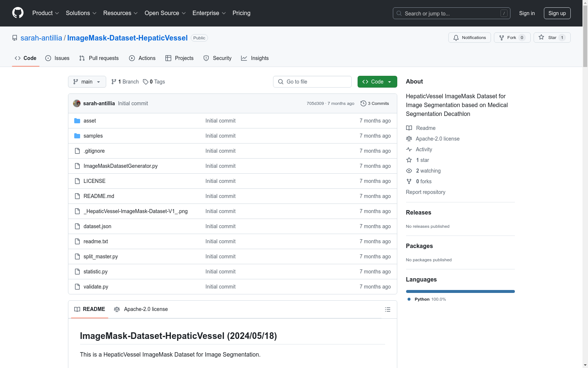Open the asset folder
This screenshot has height=368, width=588.
pos(90,121)
